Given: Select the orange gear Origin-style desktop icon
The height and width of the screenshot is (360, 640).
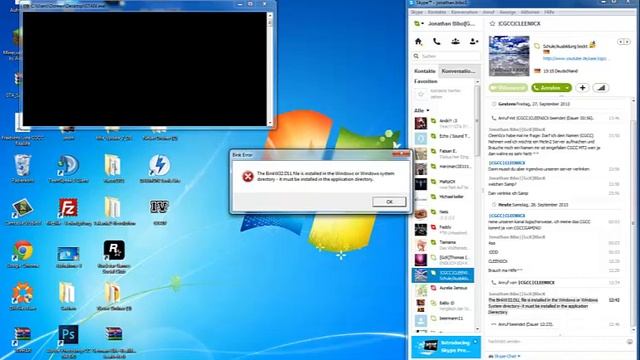Looking at the screenshot, I should (22, 296).
